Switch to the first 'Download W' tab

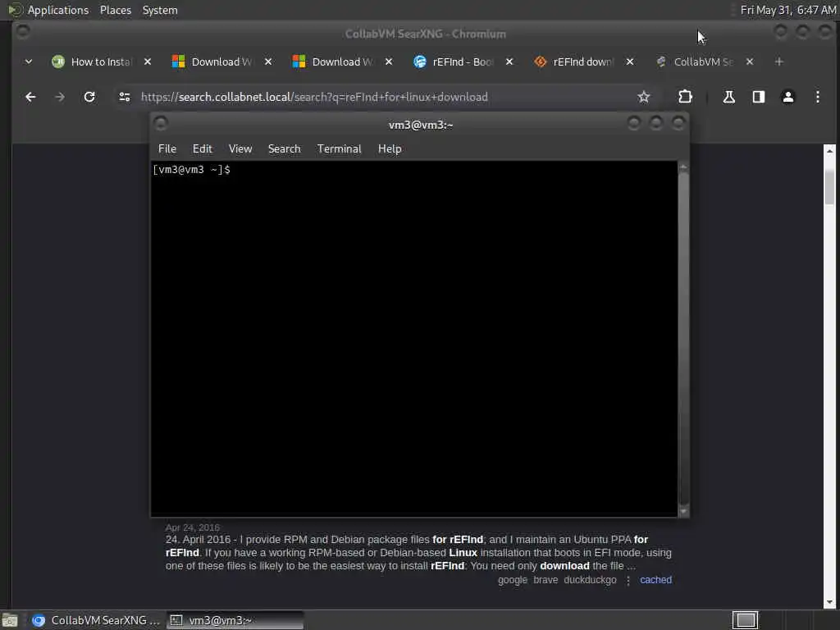pyautogui.click(x=221, y=62)
